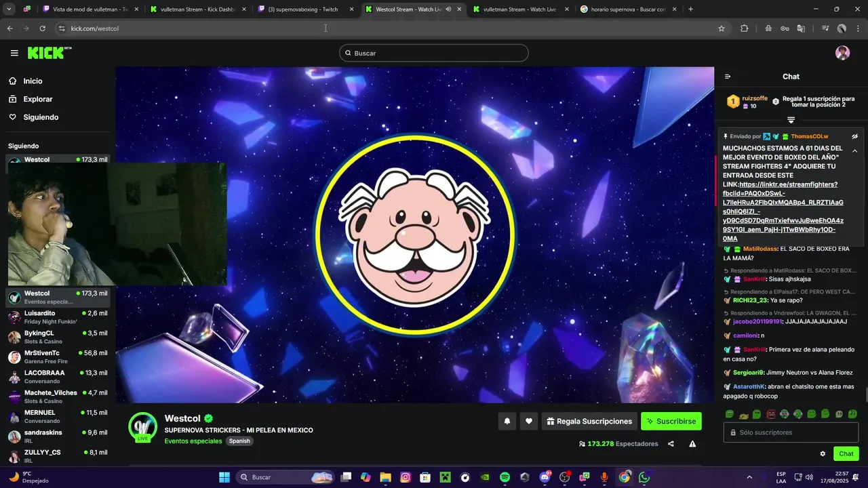Click the green Suscribirse button
The width and height of the screenshot is (868, 488).
tap(671, 421)
